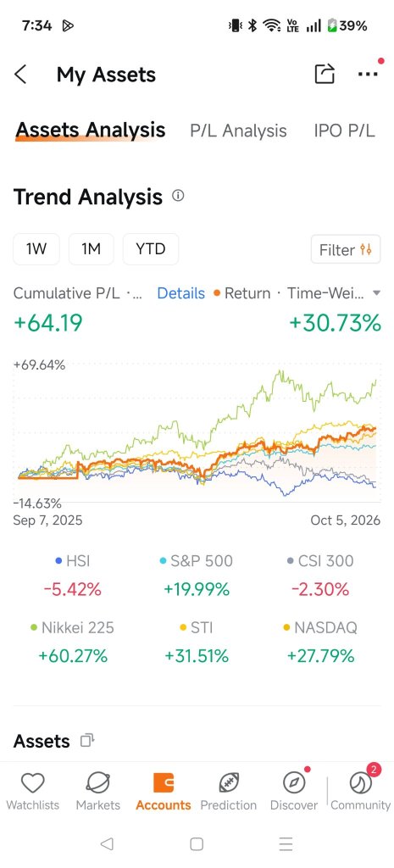The height and width of the screenshot is (868, 394).
Task: Open the share icon in header
Action: (325, 74)
